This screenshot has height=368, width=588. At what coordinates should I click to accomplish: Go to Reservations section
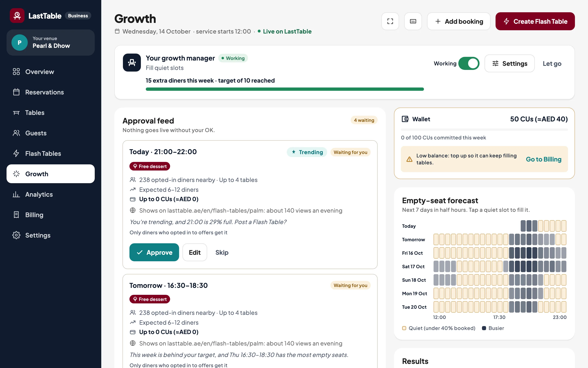coord(51,92)
